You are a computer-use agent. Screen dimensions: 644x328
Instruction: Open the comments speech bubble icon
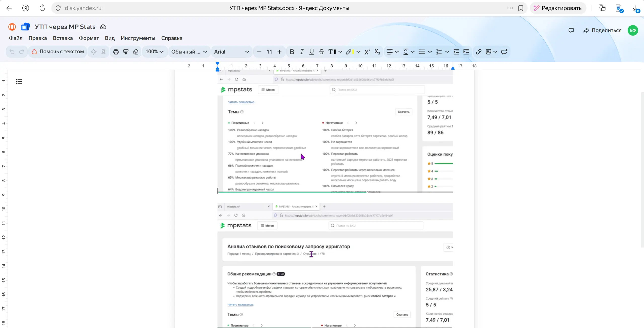[x=571, y=30]
